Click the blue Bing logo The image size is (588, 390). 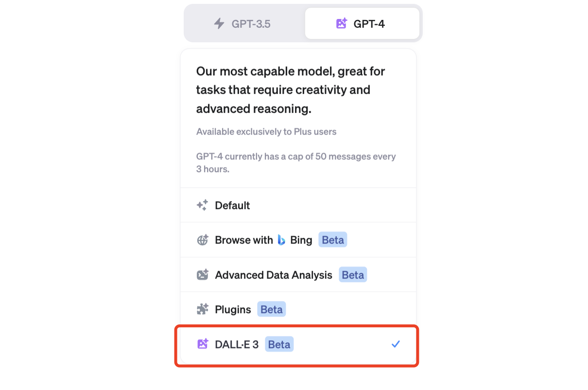point(281,240)
